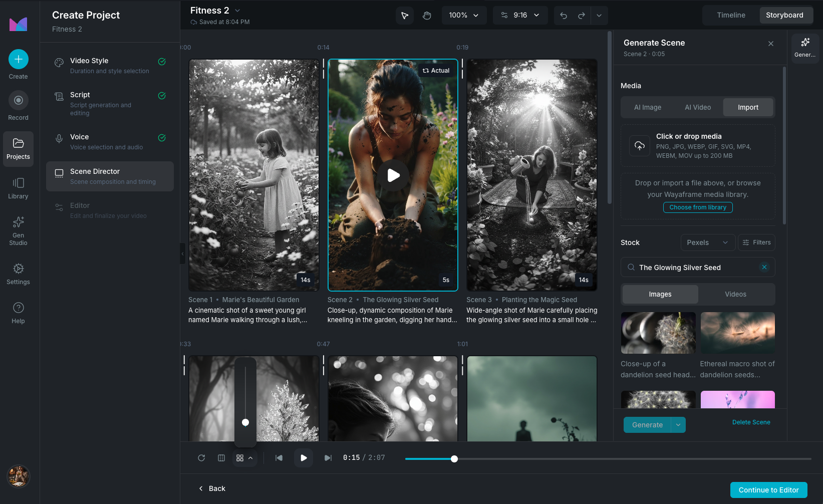Click the undo arrow icon
823x504 pixels.
pyautogui.click(x=564, y=16)
